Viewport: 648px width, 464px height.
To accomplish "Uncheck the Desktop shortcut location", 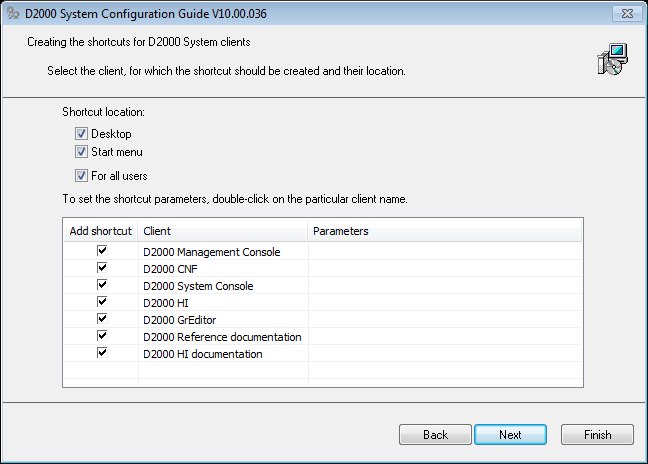I will point(81,134).
